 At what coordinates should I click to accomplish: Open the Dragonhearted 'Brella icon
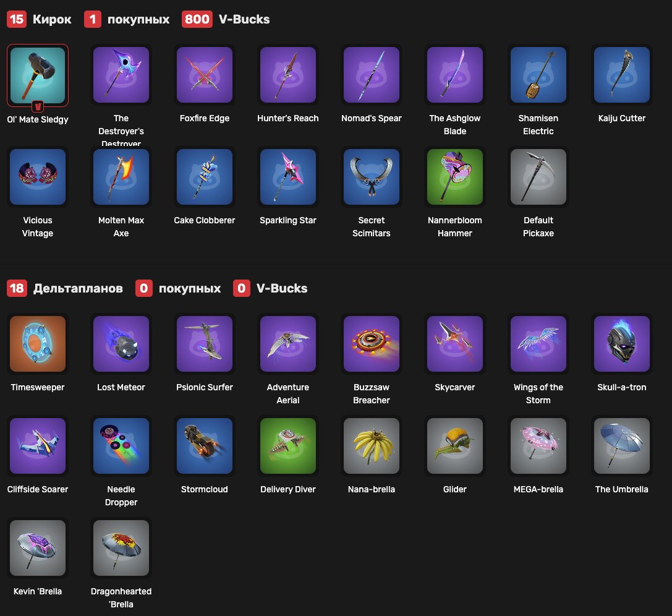[121, 548]
